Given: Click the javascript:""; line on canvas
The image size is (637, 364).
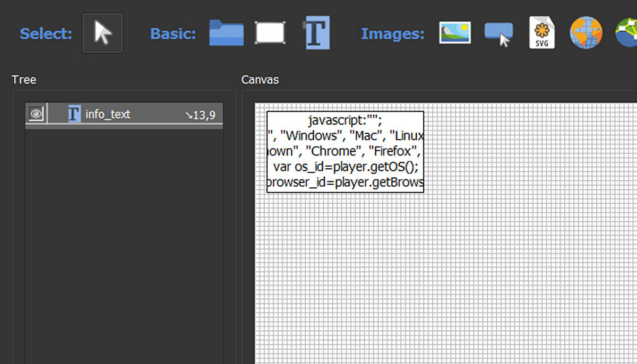Looking at the screenshot, I should click(x=345, y=120).
